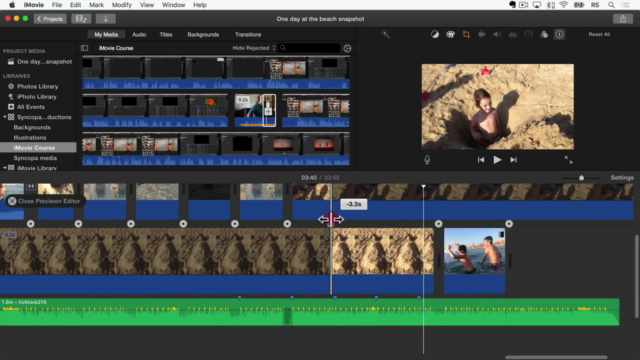The width and height of the screenshot is (640, 360).
Task: Select the cropping tool
Action: [466, 34]
